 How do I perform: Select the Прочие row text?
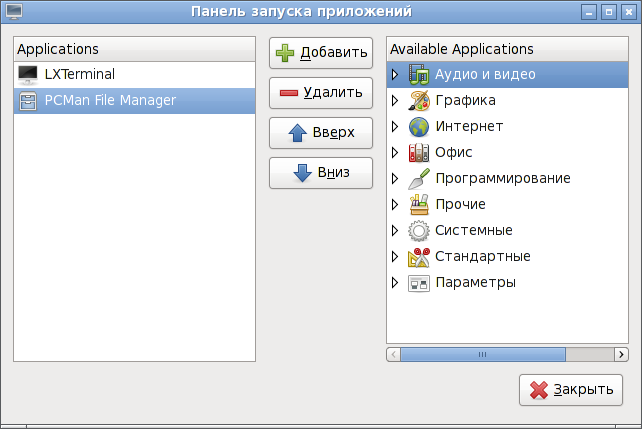461,205
